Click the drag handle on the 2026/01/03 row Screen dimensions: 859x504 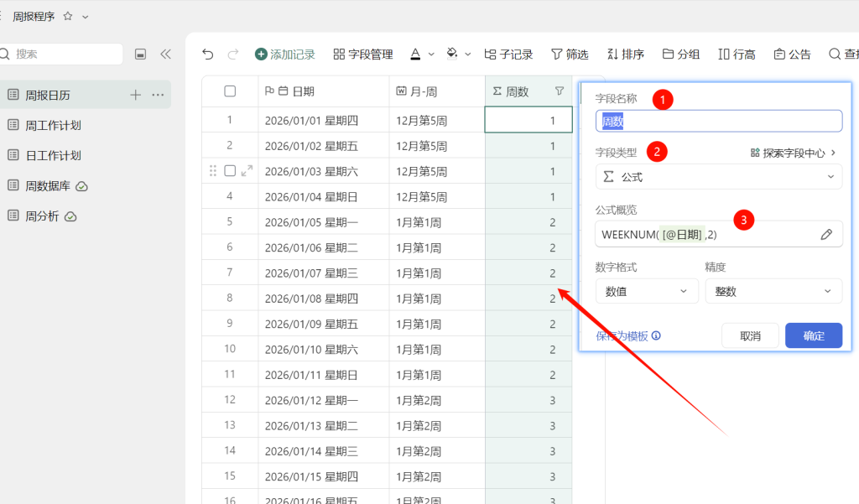[212, 171]
